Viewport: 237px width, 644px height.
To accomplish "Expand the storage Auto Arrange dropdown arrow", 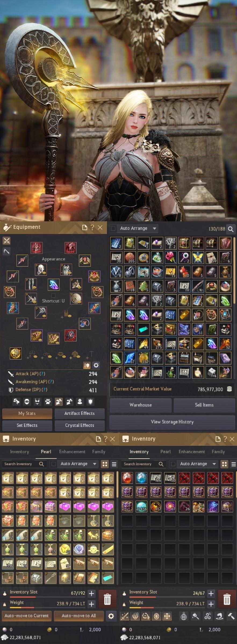I will click(x=154, y=228).
